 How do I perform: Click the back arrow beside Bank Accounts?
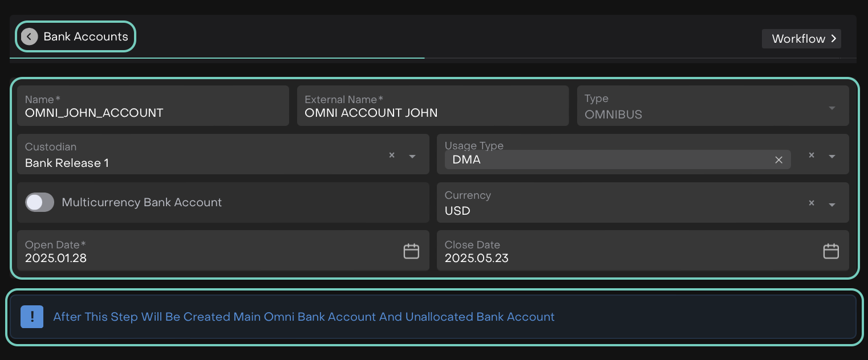pyautogui.click(x=29, y=36)
